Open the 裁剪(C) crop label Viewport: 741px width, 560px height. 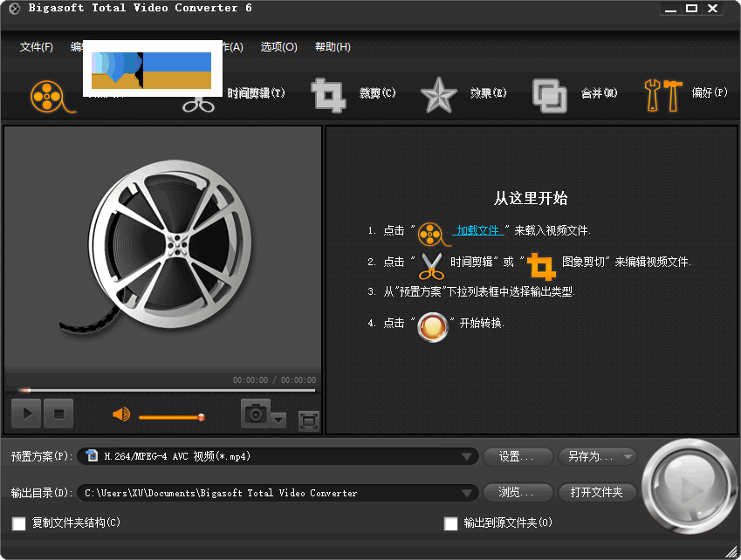coord(378,93)
